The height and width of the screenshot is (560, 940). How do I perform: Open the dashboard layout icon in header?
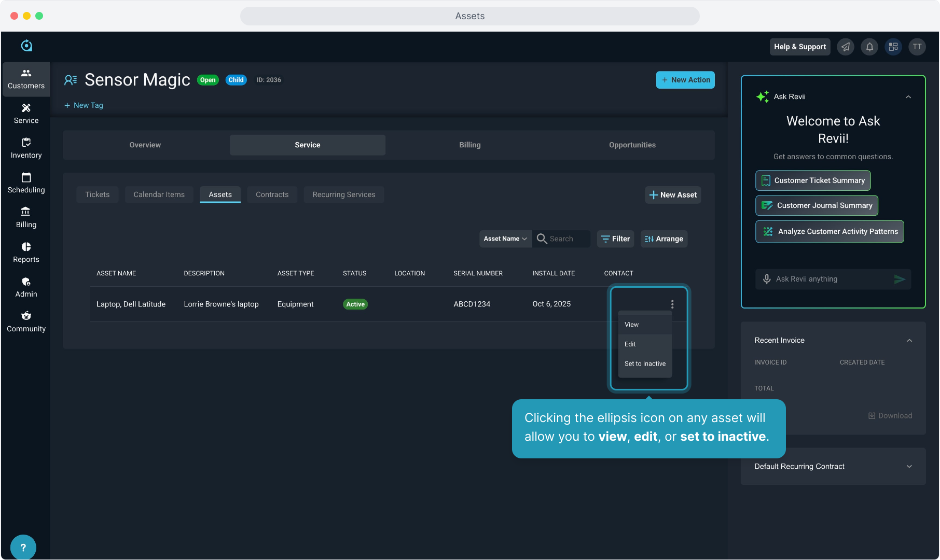tap(893, 47)
